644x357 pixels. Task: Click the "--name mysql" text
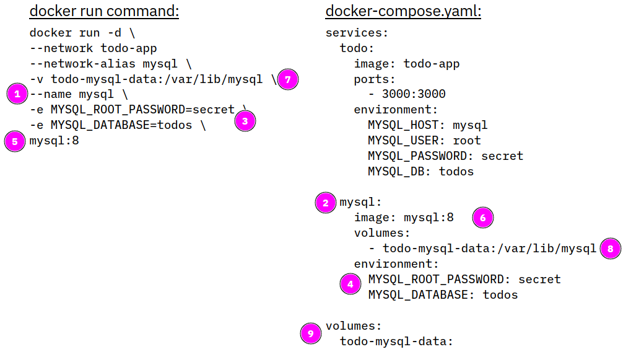(x=78, y=94)
